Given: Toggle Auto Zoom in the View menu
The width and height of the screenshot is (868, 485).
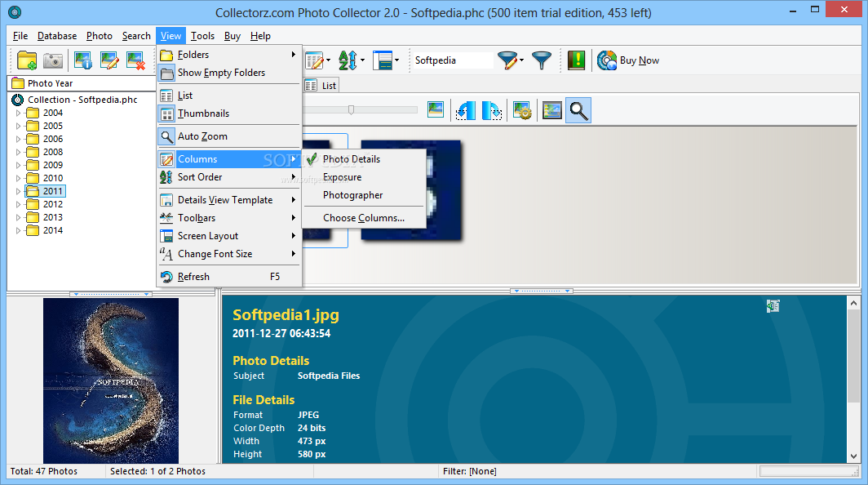Looking at the screenshot, I should (229, 136).
